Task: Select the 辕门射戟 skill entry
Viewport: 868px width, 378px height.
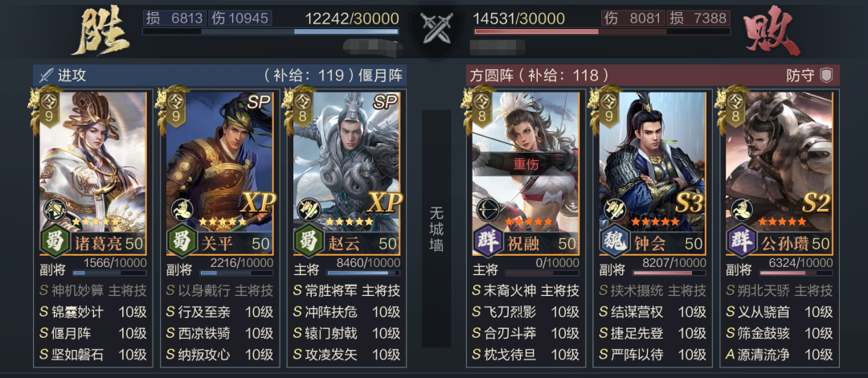Action: click(346, 334)
